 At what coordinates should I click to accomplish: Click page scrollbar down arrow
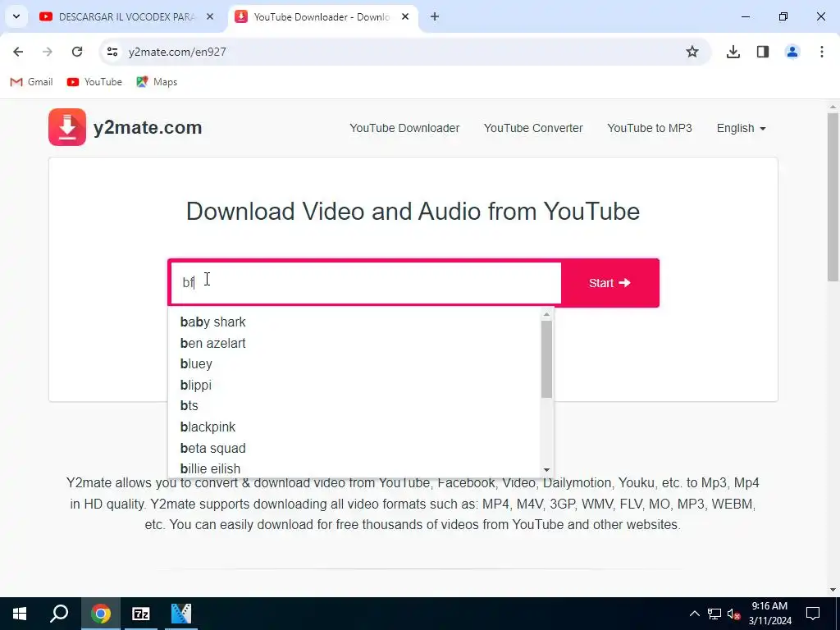(x=833, y=591)
